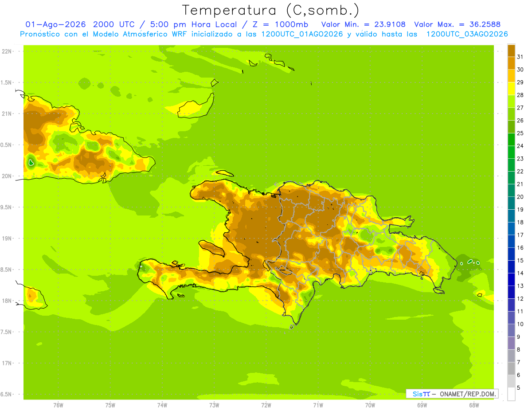Click the "21N" latitude axis label
Screen dimensions: 532x411
(x=7, y=114)
